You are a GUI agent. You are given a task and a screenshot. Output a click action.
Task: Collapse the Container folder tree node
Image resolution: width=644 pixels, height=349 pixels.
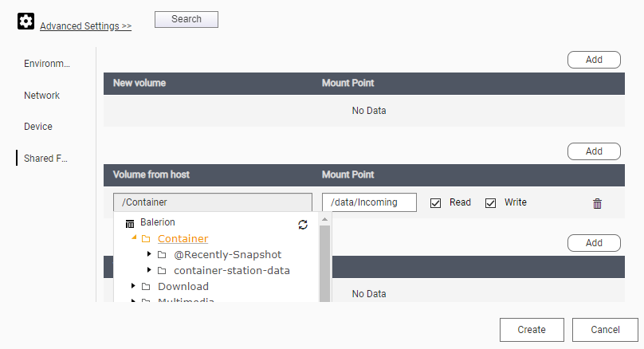point(134,238)
